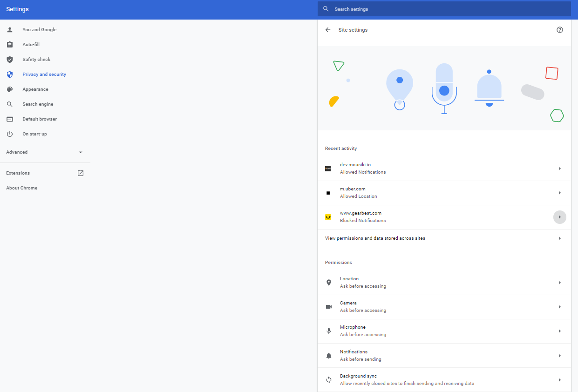Open Location permission arrow
Viewport: 578px width, 392px height.
(560, 283)
